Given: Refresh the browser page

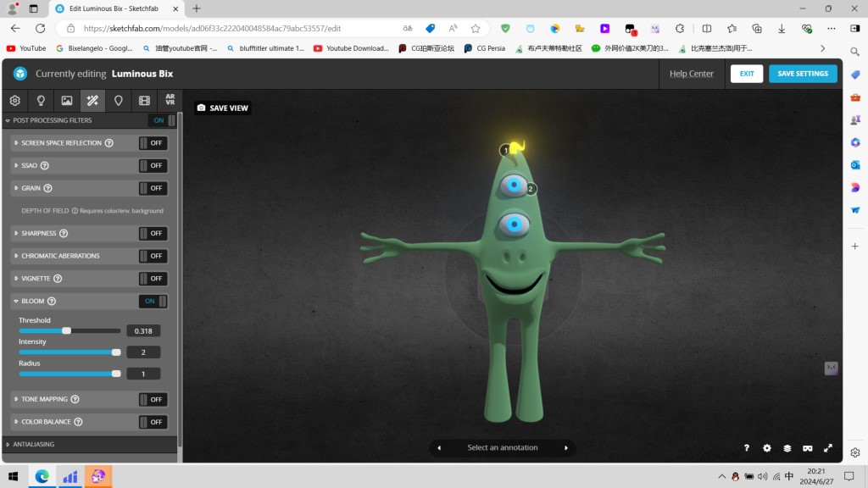Looking at the screenshot, I should (x=41, y=28).
